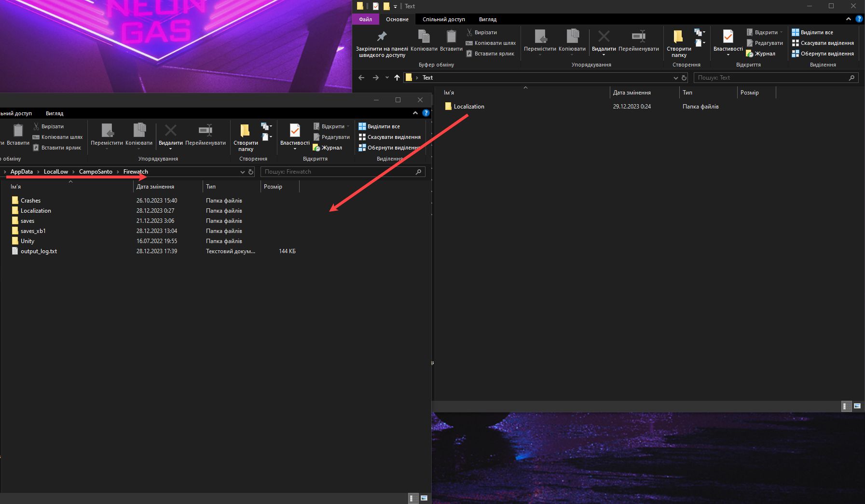This screenshot has height=504, width=865.
Task: Refresh the Text window address bar
Action: (x=684, y=78)
